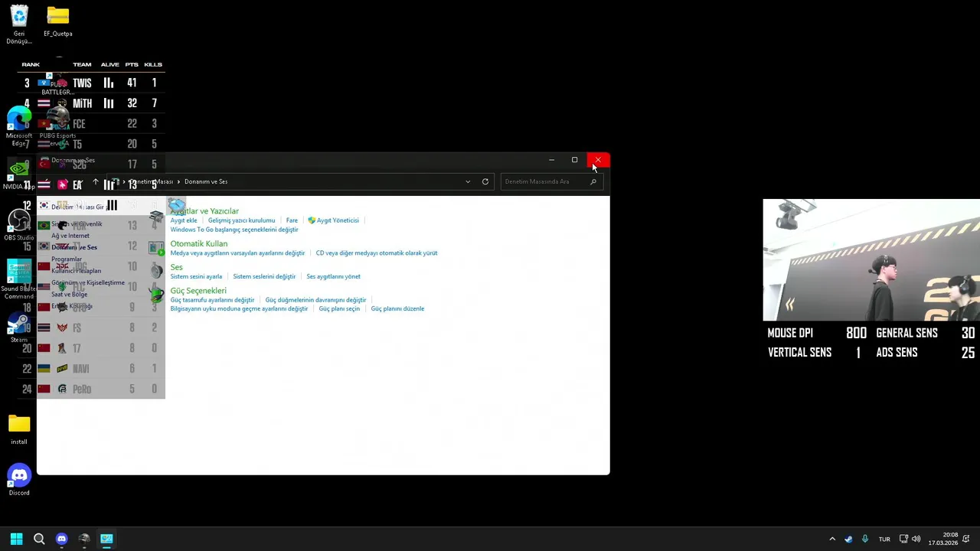Screen dimensions: 980x551
Task: Open TUR input language switcher
Action: 884,539
